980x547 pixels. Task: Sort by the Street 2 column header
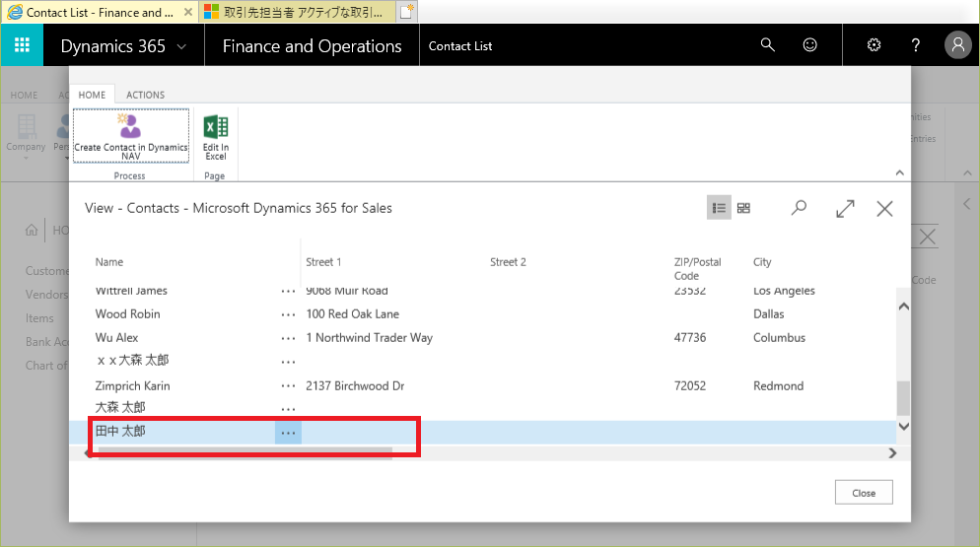pos(508,262)
